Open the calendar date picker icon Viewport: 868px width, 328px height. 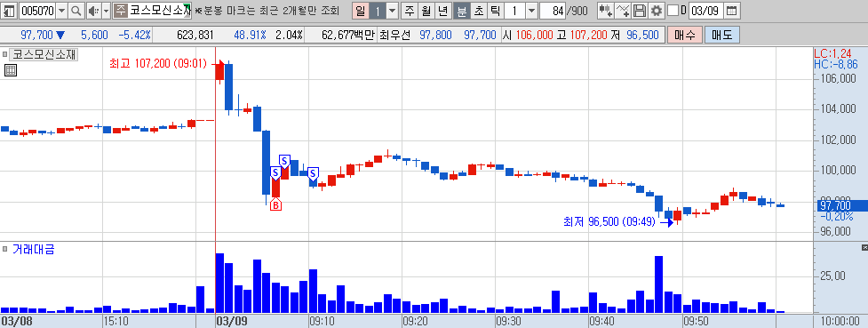tap(731, 11)
